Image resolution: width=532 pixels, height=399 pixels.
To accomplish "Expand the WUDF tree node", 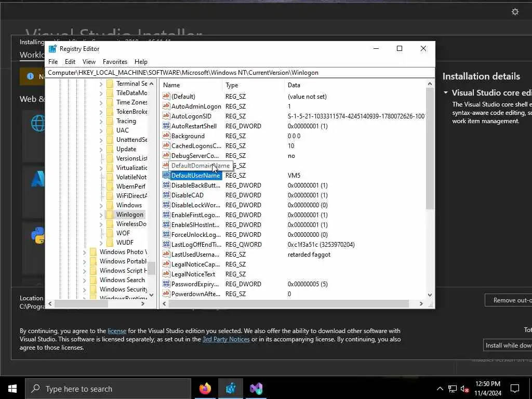I will (101, 243).
